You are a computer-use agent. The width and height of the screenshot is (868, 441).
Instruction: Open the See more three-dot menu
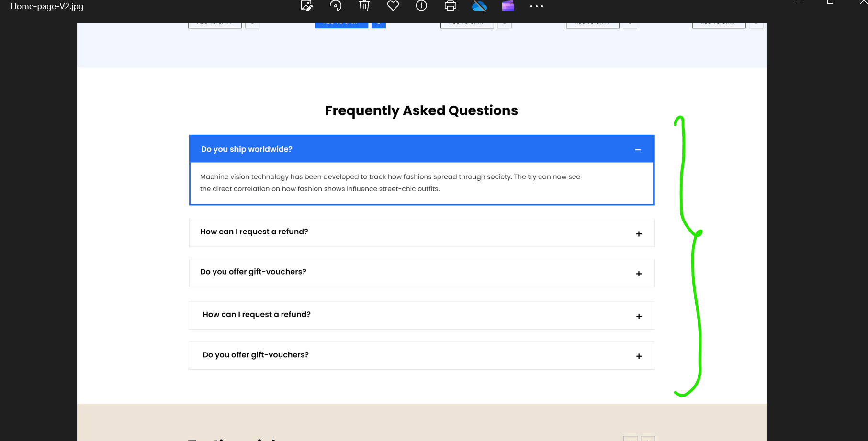(537, 6)
